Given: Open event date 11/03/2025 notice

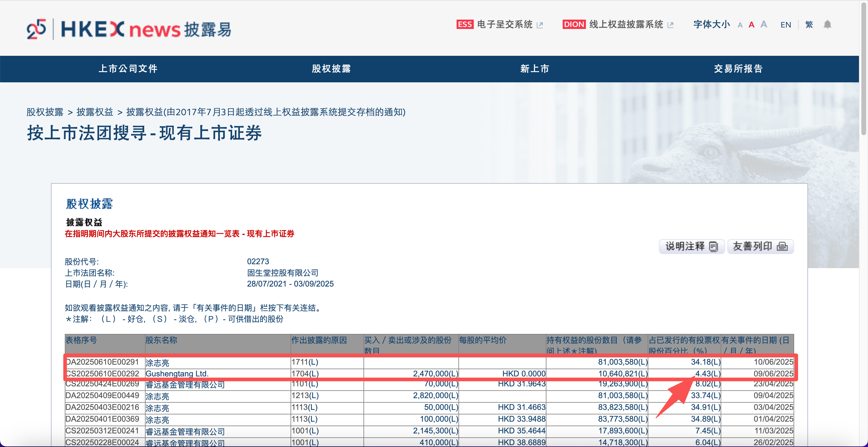Looking at the screenshot, I should pyautogui.click(x=773, y=431).
